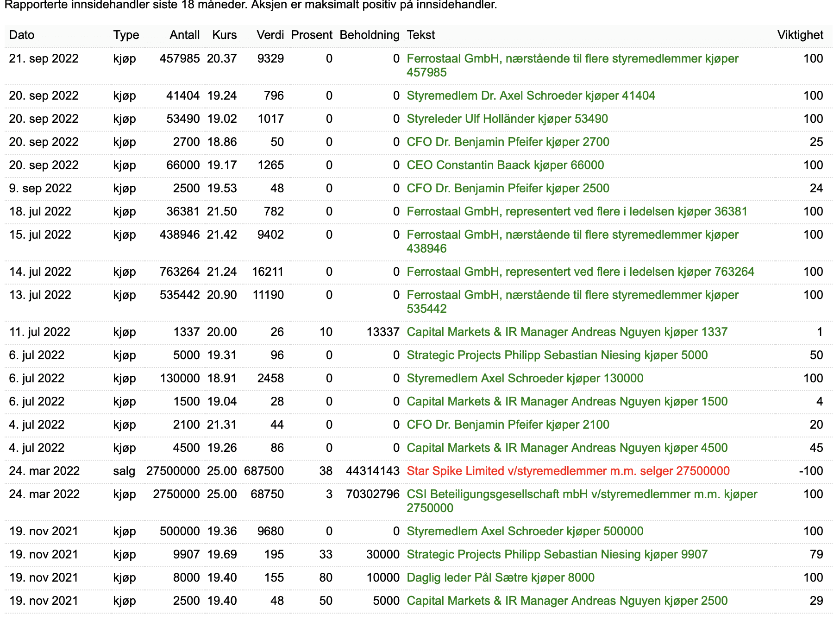Select the 9. sep 2022 date cell
Image resolution: width=840 pixels, height=621 pixels.
pyautogui.click(x=41, y=189)
